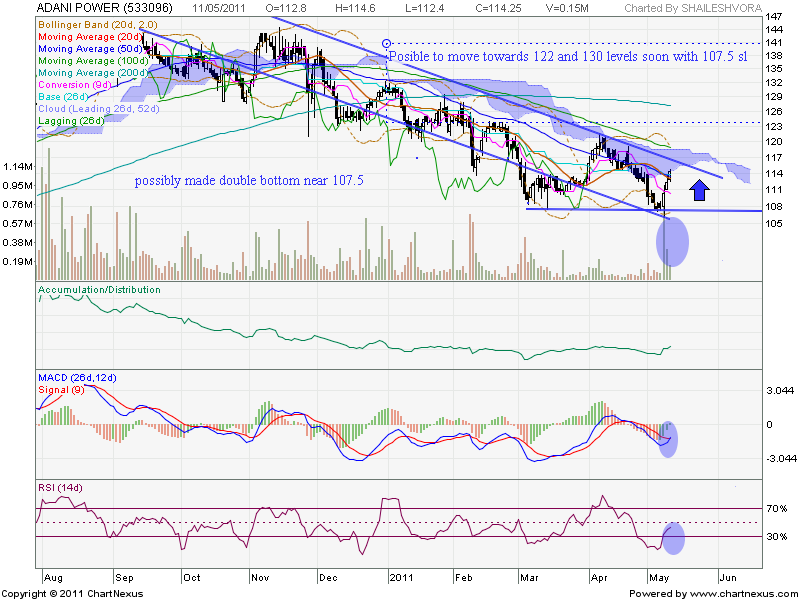
Task: Click the Nov month label on time axis
Action: pyautogui.click(x=260, y=578)
